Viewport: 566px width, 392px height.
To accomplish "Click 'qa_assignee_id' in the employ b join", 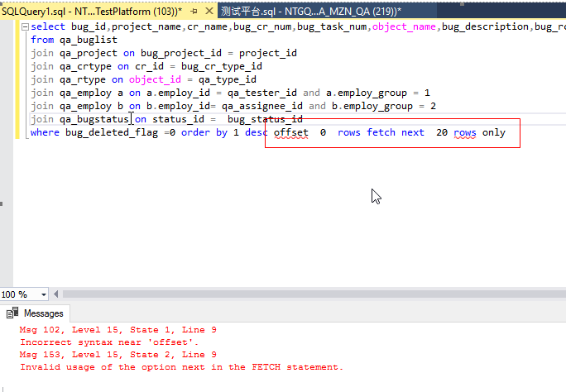I will click(x=262, y=106).
